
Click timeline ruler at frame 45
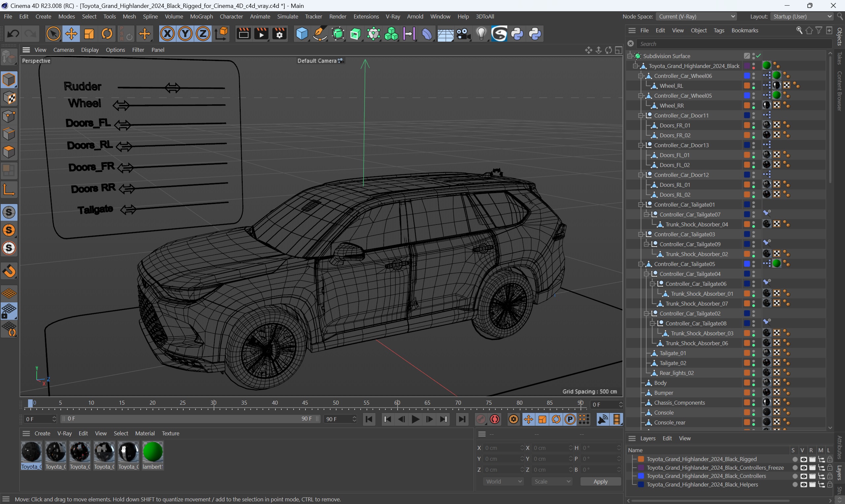click(305, 403)
